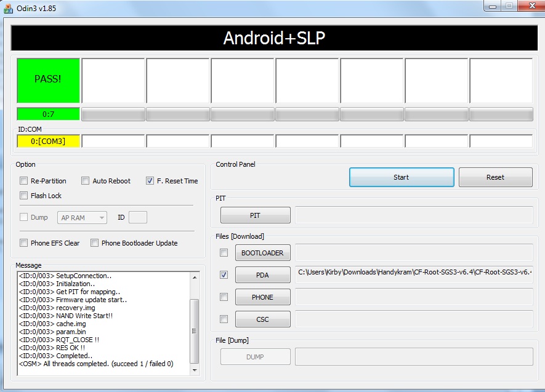Image resolution: width=545 pixels, height=392 pixels.
Task: Click the 'Get PIT for mapping..' log line
Action: [x=70, y=292]
